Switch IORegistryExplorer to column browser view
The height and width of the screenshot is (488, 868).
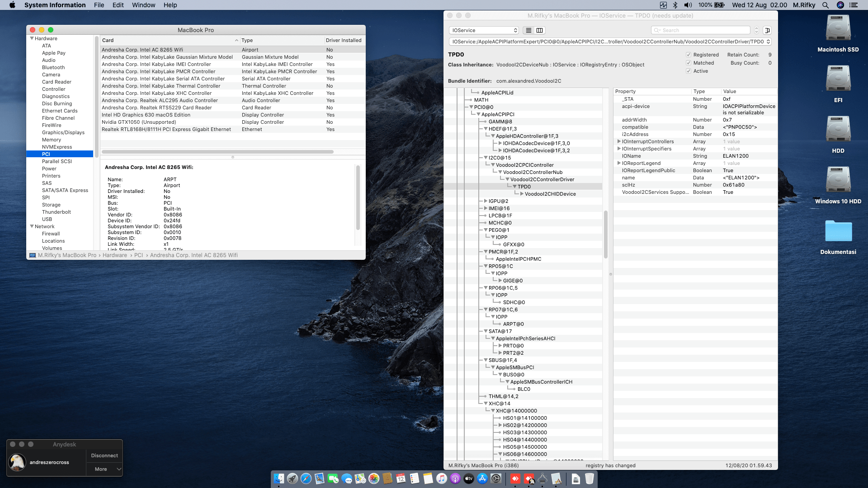[539, 30]
